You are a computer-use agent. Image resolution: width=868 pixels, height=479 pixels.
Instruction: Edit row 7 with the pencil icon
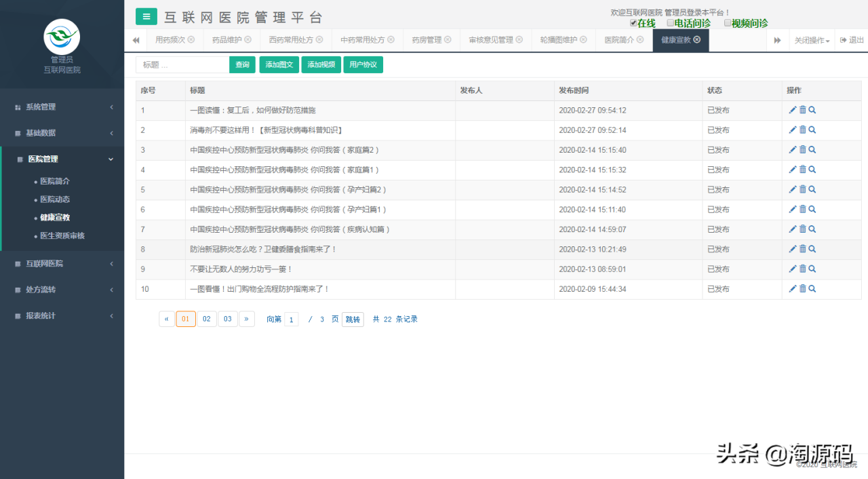pyautogui.click(x=793, y=229)
